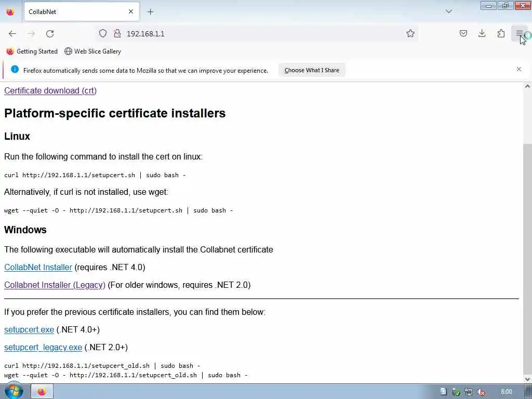532x399 pixels.
Task: Bookmark this page with the star
Action: click(410, 33)
